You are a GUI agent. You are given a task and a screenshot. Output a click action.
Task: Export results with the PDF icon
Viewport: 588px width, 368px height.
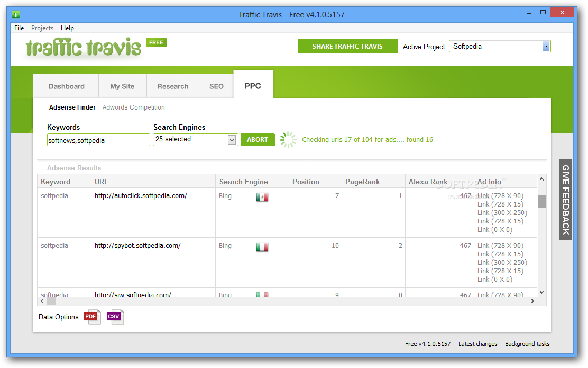click(x=92, y=317)
